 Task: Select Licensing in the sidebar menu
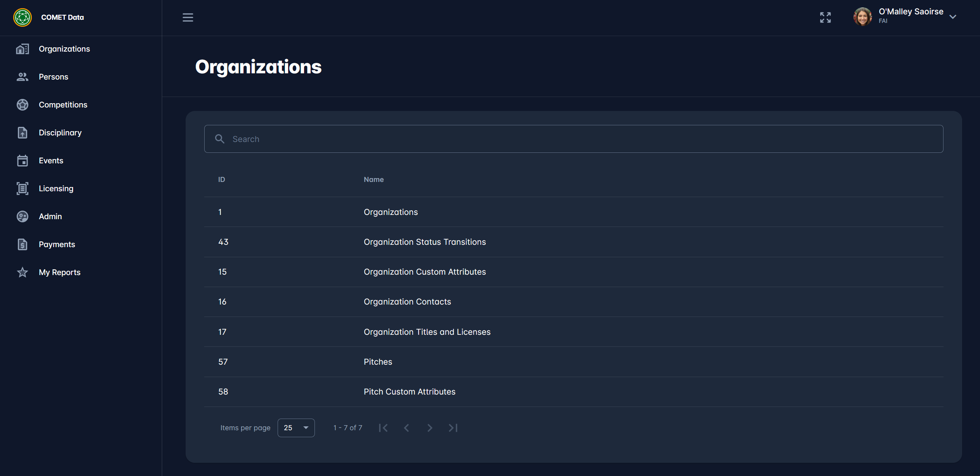[56, 189]
